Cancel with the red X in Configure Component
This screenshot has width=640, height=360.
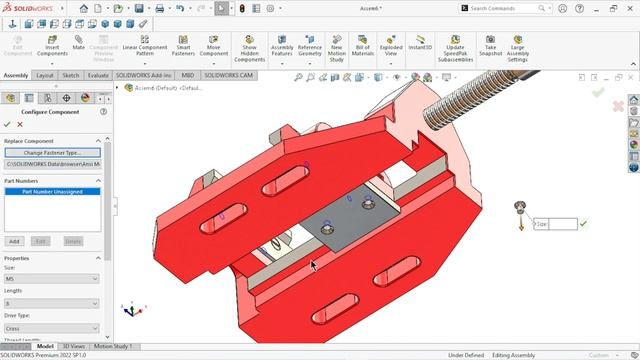pyautogui.click(x=20, y=124)
